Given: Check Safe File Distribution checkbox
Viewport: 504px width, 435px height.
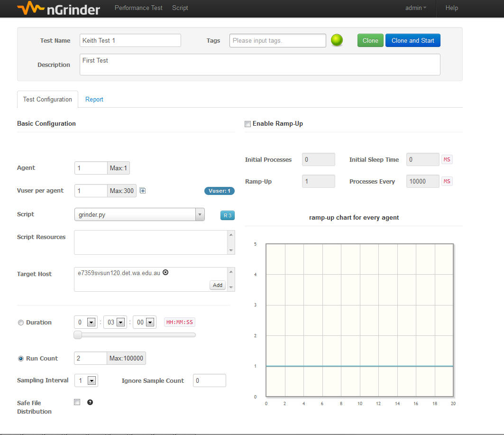Looking at the screenshot, I should (77, 402).
